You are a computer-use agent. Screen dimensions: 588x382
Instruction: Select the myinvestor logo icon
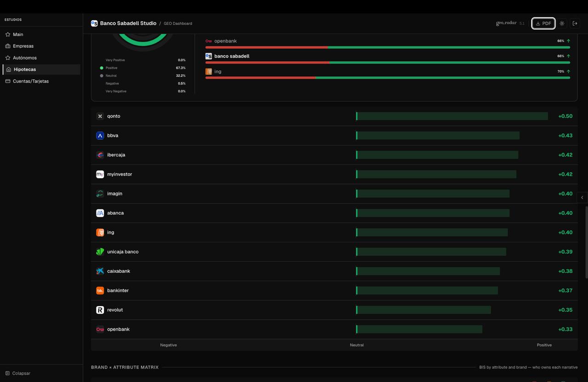point(100,174)
